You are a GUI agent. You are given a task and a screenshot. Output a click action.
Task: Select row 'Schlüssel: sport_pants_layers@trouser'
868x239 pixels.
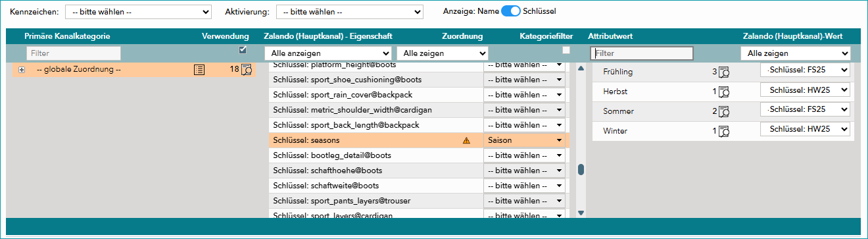tap(420, 201)
